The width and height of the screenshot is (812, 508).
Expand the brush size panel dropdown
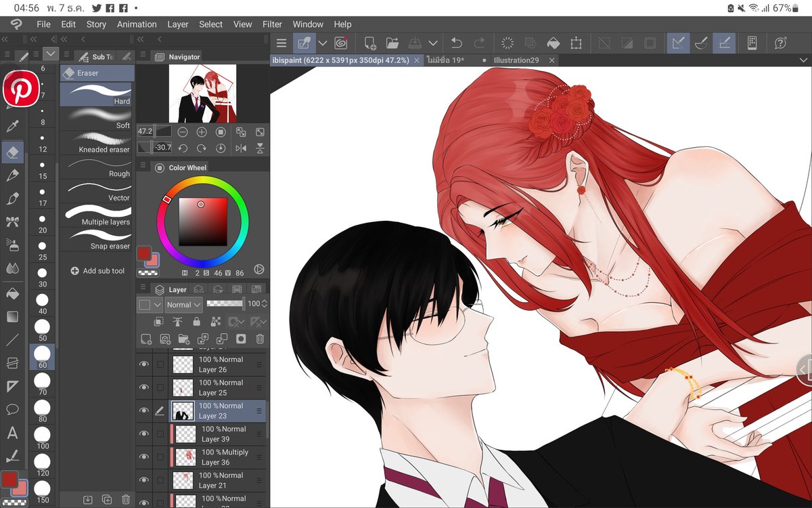coord(51,54)
